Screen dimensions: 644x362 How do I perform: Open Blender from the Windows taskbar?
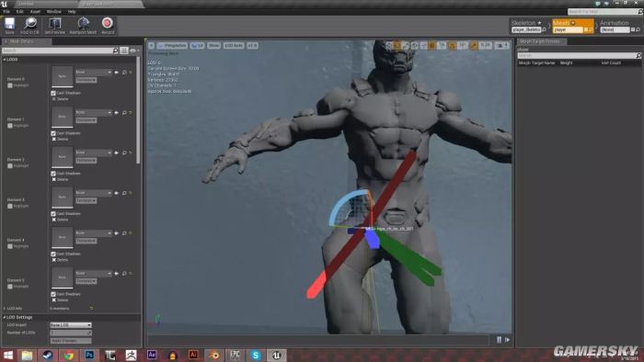214,355
